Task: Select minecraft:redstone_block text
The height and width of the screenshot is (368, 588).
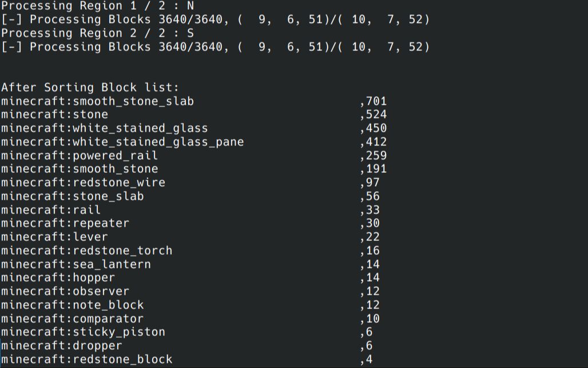Action: (x=86, y=359)
